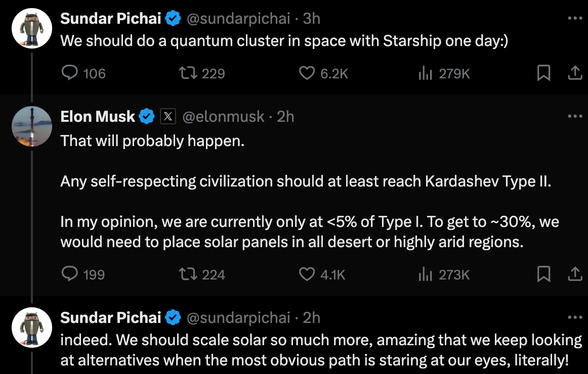Reply to Elon Musk's Kardashev tweet
The image size is (588, 374).
point(69,274)
